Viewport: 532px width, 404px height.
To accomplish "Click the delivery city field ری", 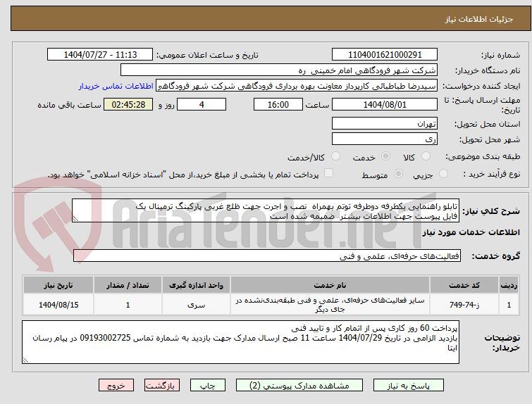I will 385,139.
